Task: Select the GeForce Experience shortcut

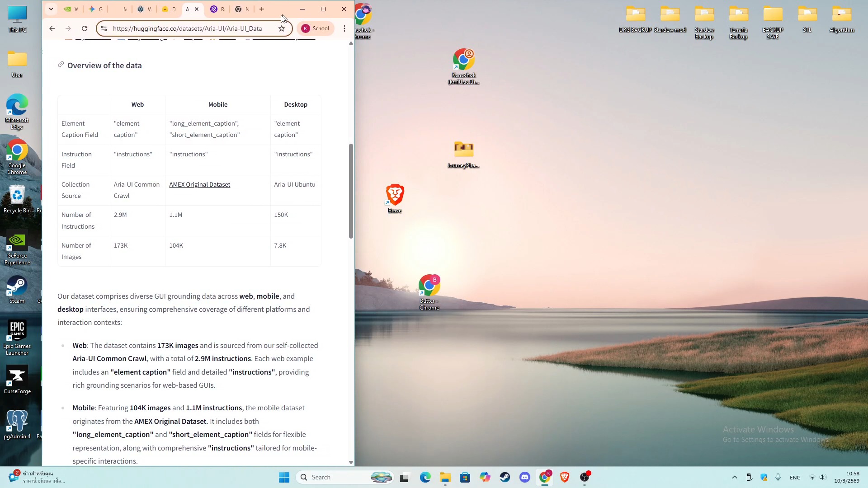Action: (x=17, y=247)
